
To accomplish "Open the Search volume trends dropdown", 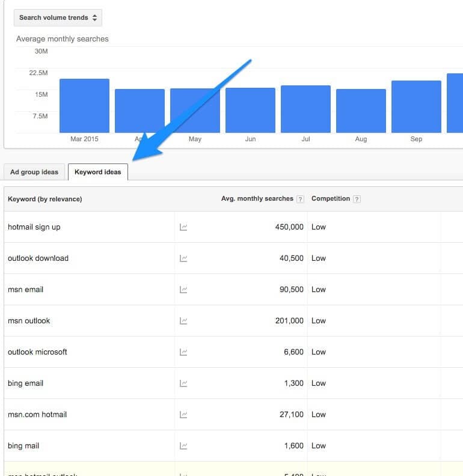I will (x=58, y=17).
